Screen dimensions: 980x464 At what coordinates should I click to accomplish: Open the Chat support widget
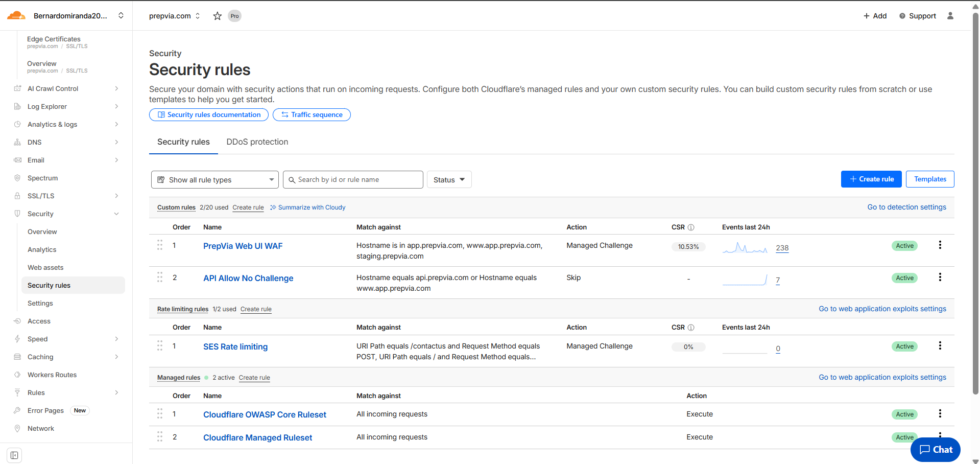(936, 450)
